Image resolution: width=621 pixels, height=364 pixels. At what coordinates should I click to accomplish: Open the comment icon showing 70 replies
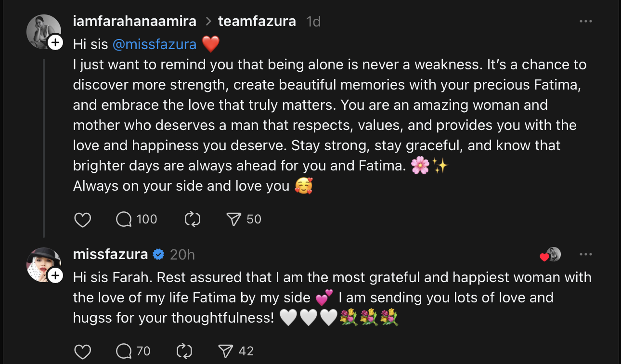tap(124, 351)
